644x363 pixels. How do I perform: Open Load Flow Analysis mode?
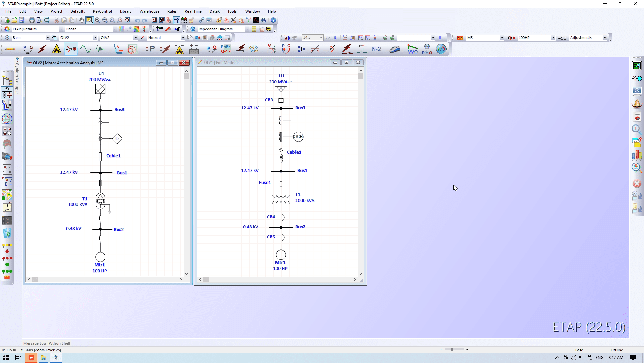coord(28,49)
